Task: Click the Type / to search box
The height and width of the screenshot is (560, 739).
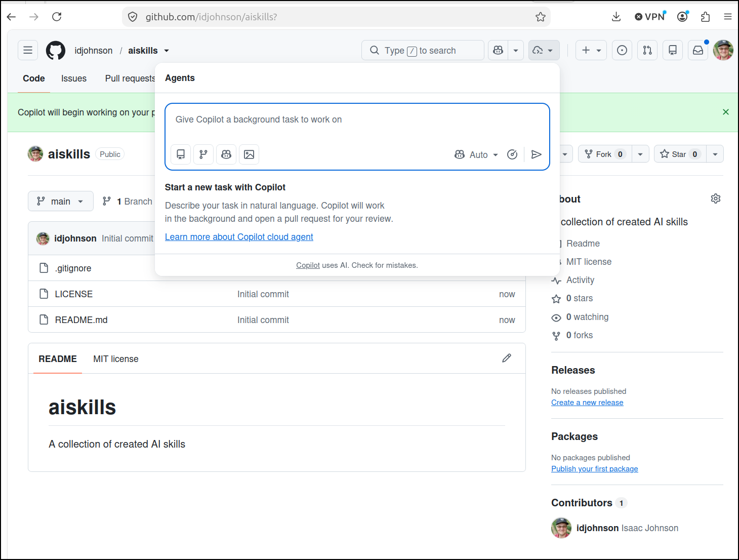Action: coord(423,50)
